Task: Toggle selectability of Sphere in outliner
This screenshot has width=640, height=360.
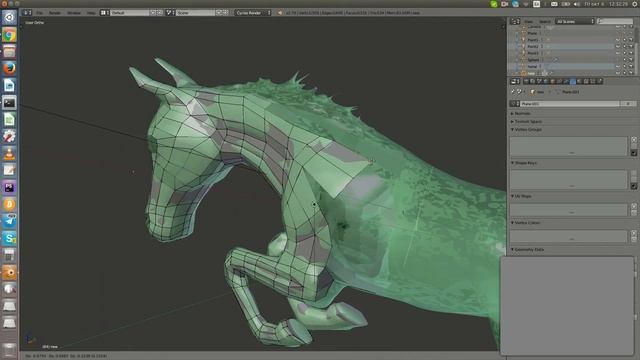Action: click(x=624, y=60)
